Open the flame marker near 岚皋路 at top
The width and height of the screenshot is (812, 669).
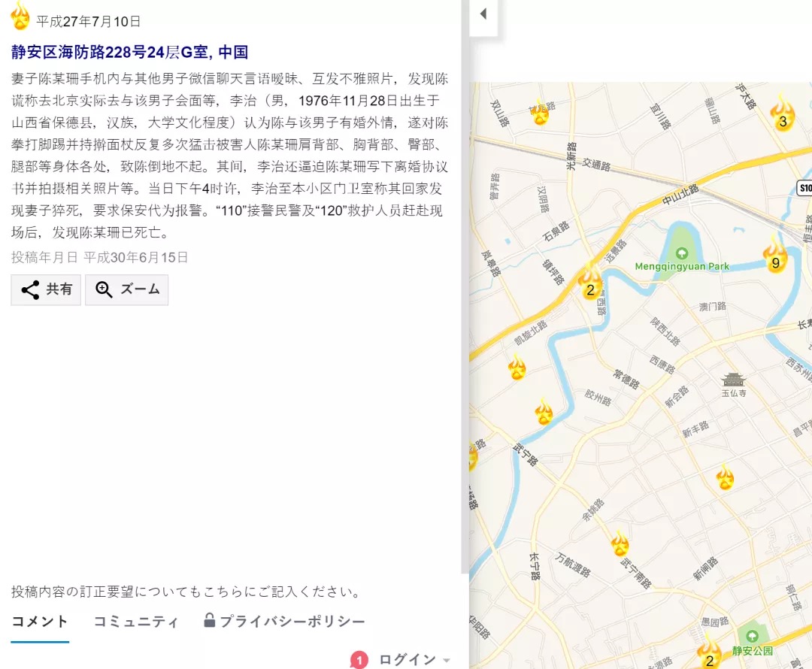[x=539, y=113]
